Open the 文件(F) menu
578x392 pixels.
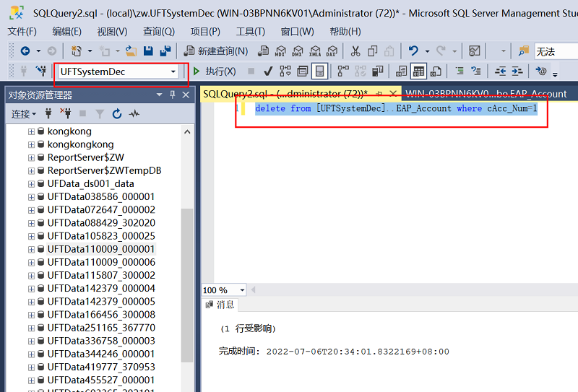22,32
